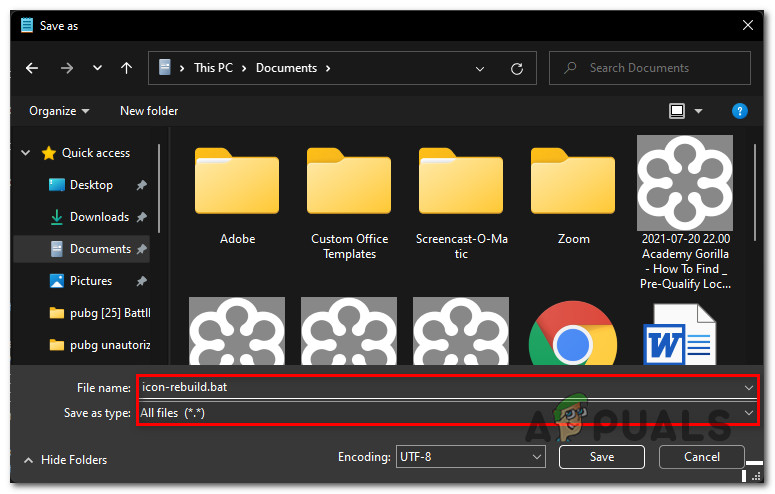Open the Organize menu
This screenshot has height=494, width=775.
pyautogui.click(x=59, y=111)
